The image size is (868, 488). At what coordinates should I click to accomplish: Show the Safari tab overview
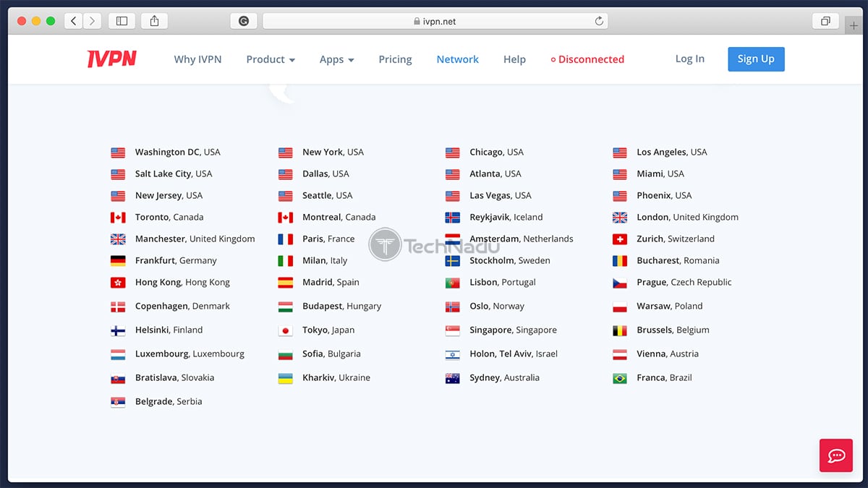(x=825, y=21)
